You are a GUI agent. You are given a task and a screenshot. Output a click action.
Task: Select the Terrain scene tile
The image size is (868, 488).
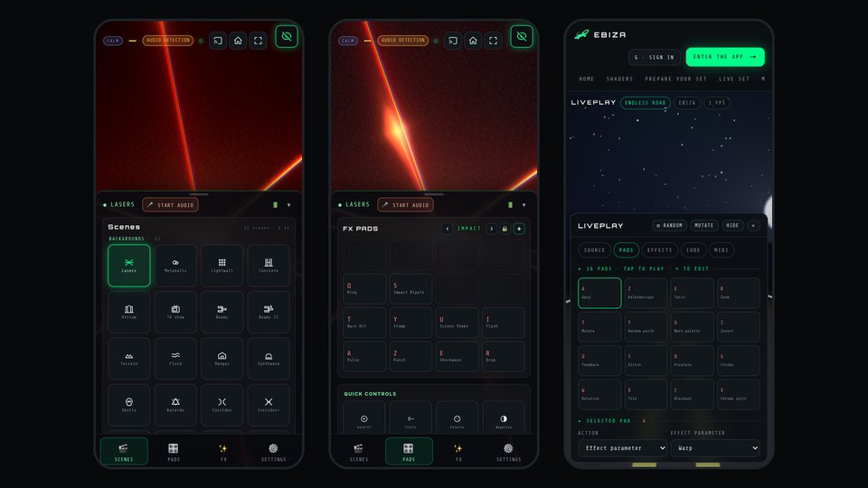tap(129, 359)
